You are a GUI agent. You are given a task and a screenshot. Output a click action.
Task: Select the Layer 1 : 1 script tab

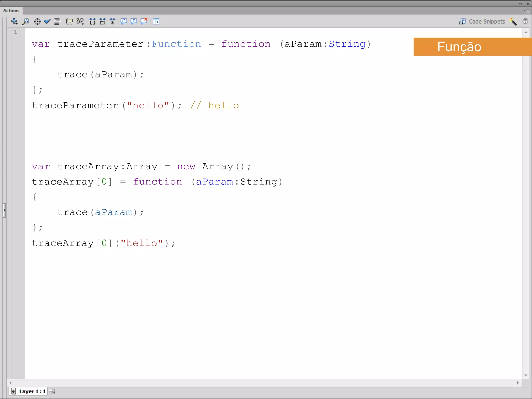click(x=29, y=391)
